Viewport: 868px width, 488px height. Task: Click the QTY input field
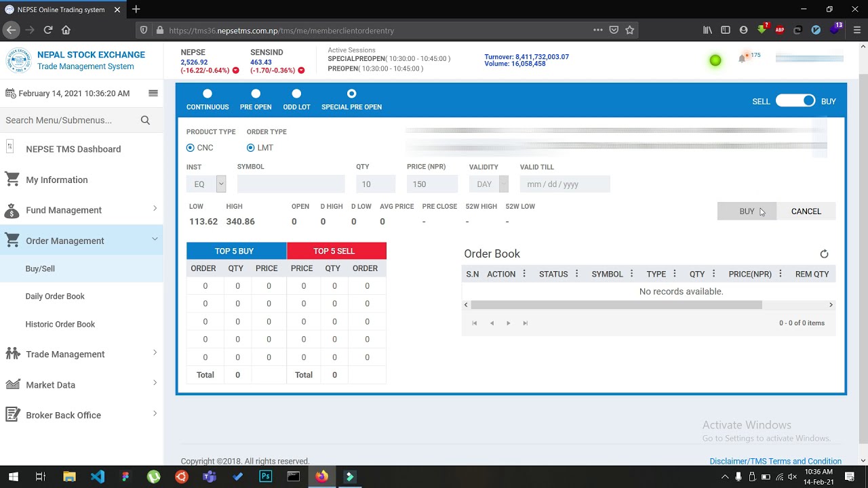[376, 184]
